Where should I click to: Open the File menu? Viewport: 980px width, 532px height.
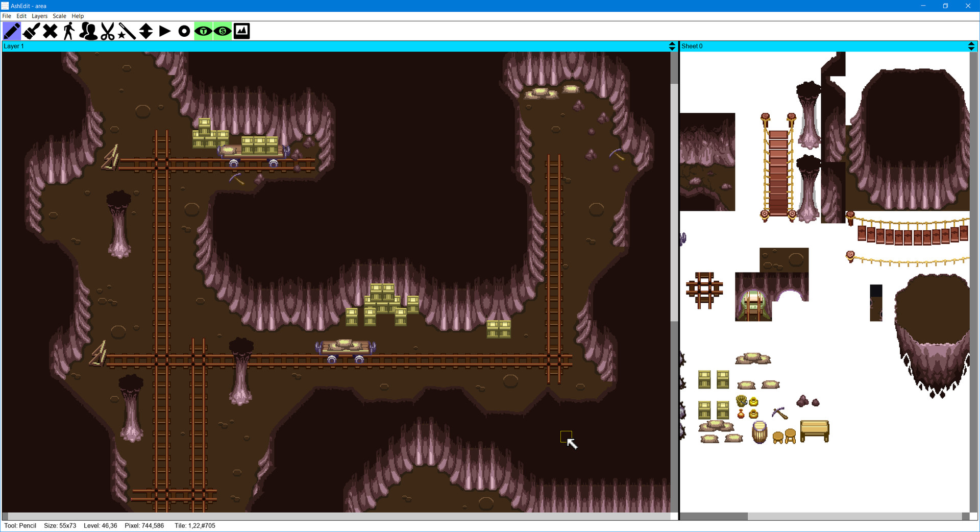pos(7,16)
